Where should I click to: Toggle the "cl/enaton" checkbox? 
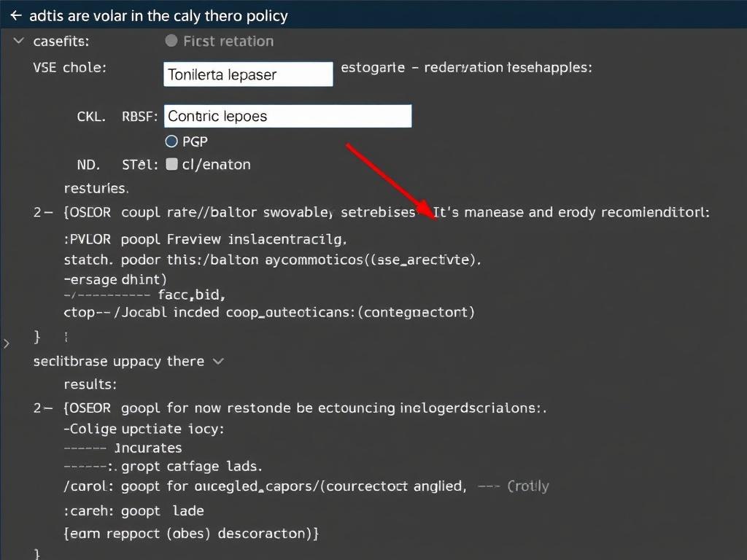point(171,164)
